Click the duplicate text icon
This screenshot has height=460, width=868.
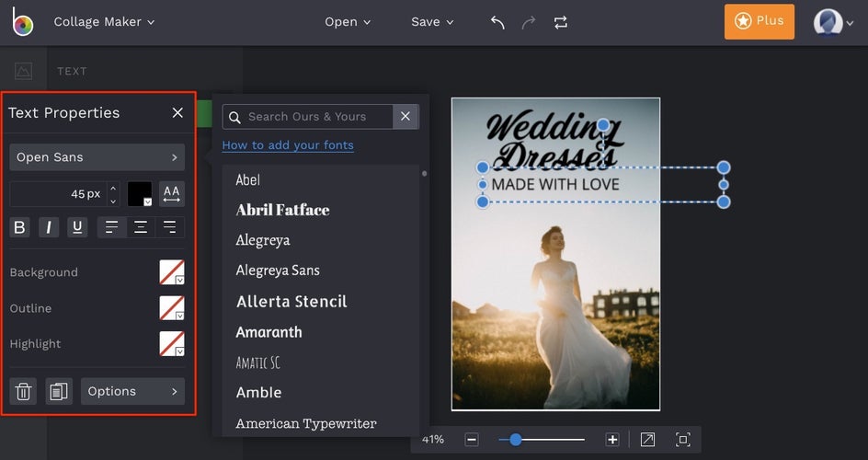59,392
